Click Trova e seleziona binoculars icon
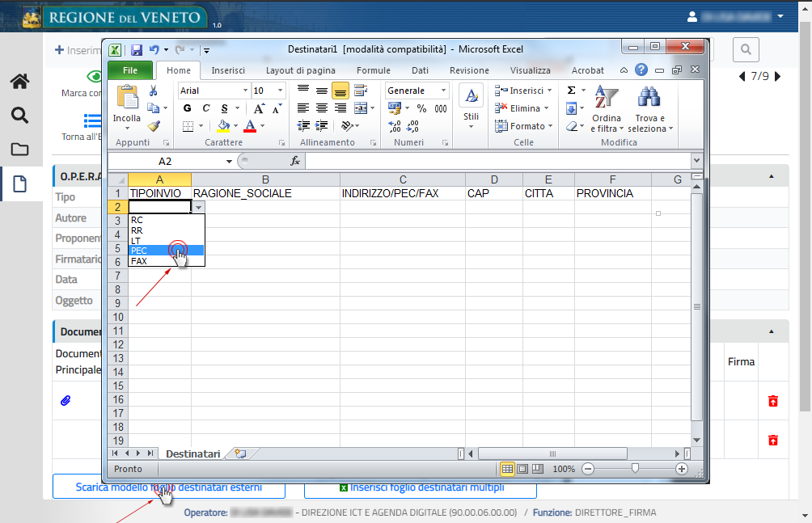This screenshot has width=812, height=523. point(649,97)
